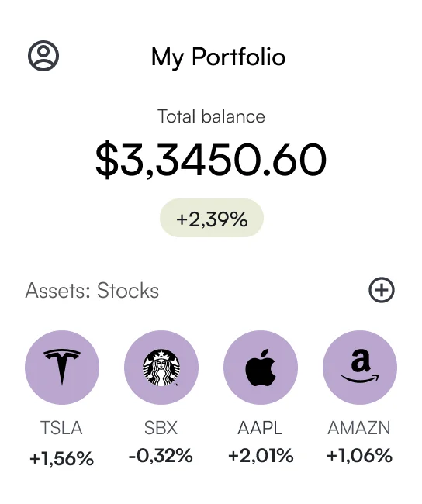The height and width of the screenshot is (504, 422).
Task: Click the Assets: Stocks heading
Action: 92,291
